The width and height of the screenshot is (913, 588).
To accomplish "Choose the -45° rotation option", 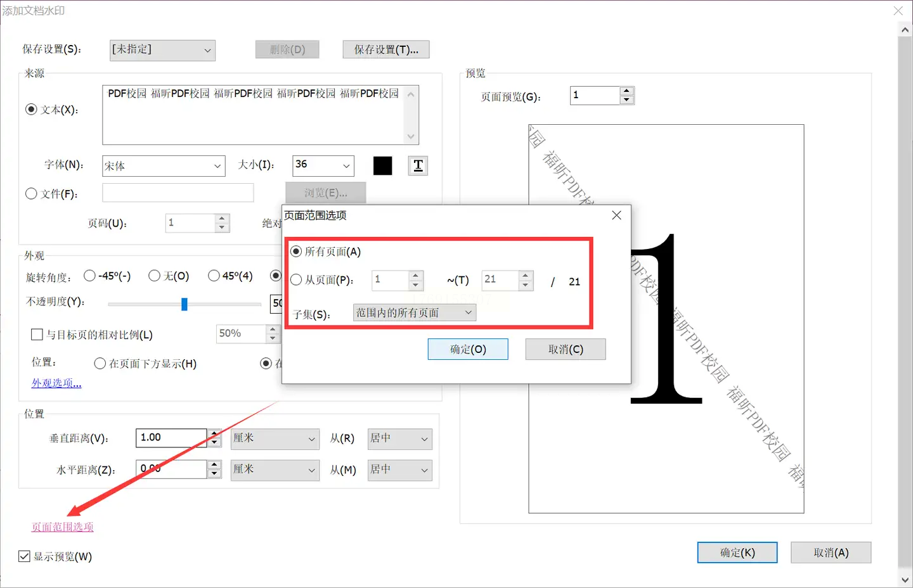I will pos(89,276).
